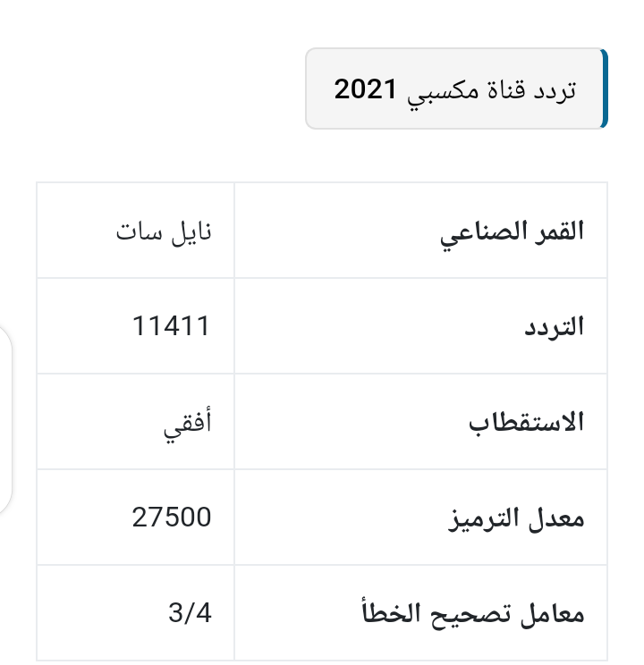This screenshot has width=644, height=665.
Task: Select the number 2021 in the heading
Action: (x=365, y=89)
